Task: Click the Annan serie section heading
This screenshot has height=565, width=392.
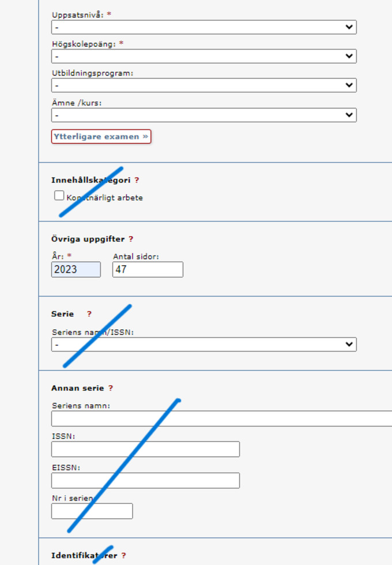Action: 77,389
